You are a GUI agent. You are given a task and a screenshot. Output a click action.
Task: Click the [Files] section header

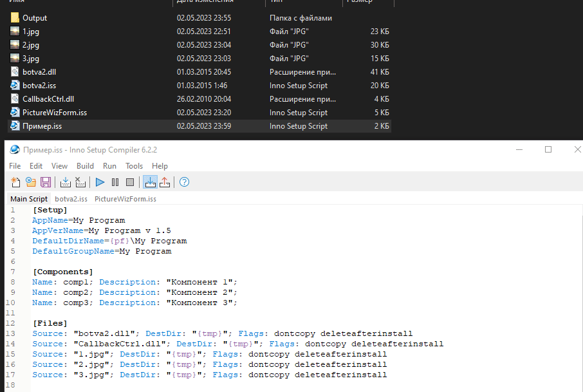point(50,323)
